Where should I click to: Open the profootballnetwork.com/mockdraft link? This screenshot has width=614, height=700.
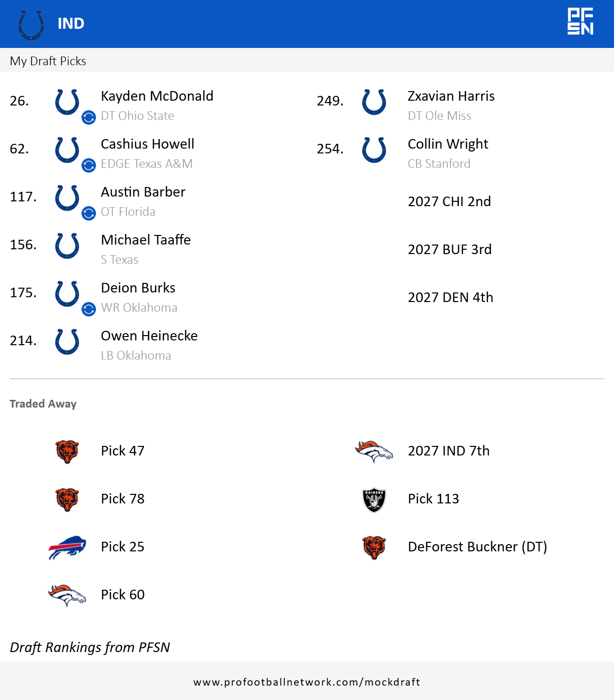click(307, 682)
